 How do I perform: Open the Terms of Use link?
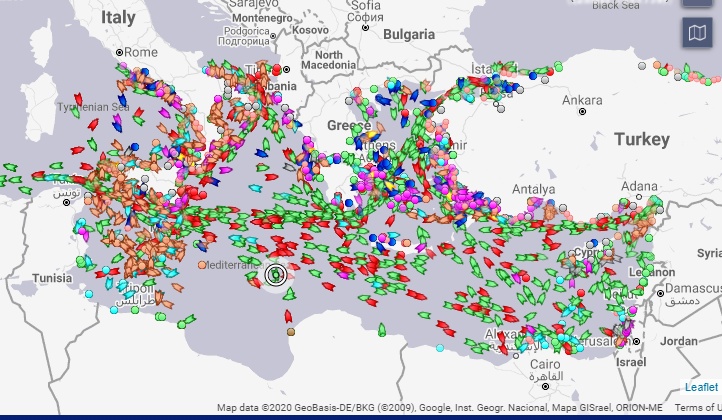(x=697, y=408)
